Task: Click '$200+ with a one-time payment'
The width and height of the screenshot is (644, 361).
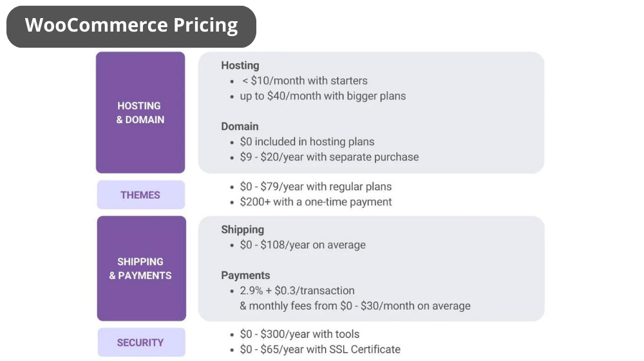Action: pos(316,202)
